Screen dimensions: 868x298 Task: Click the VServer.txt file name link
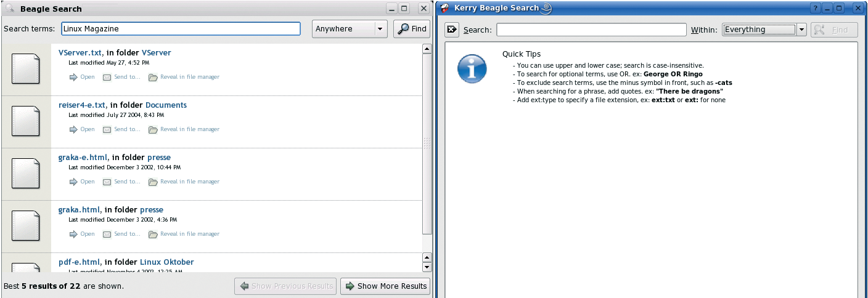tap(80, 53)
